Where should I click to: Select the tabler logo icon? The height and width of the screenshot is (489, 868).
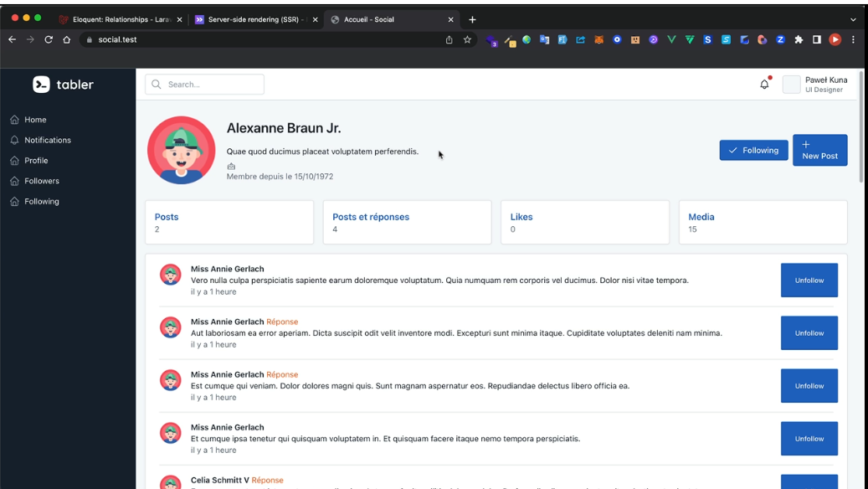40,84
